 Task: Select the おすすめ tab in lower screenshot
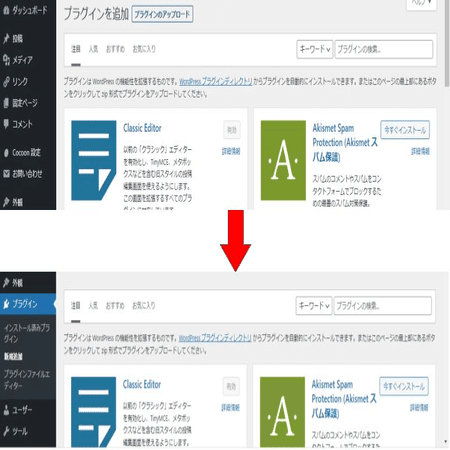(115, 305)
